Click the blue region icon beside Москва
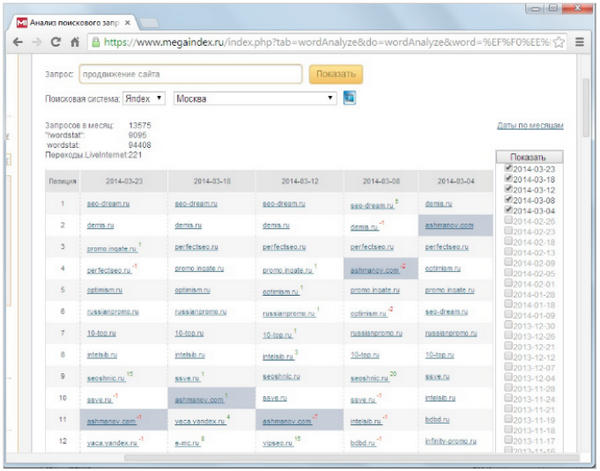Viewport: 600px width, 471px height. pos(349,98)
